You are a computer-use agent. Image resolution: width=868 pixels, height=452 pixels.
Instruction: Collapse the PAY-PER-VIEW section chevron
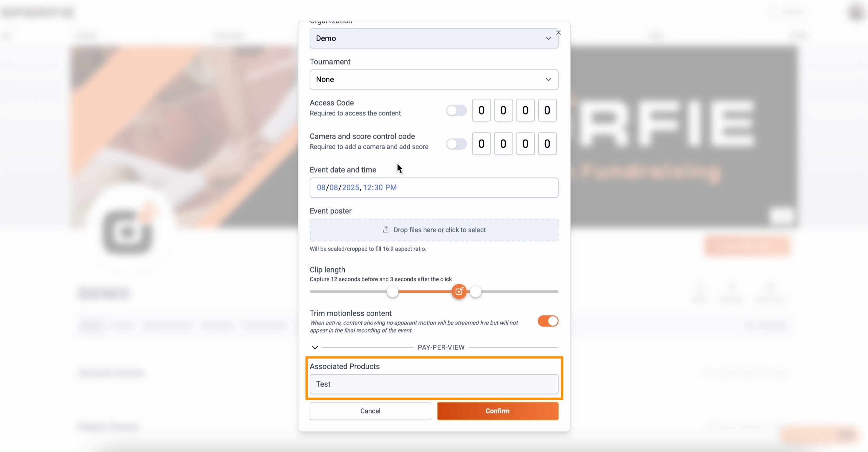click(x=315, y=347)
